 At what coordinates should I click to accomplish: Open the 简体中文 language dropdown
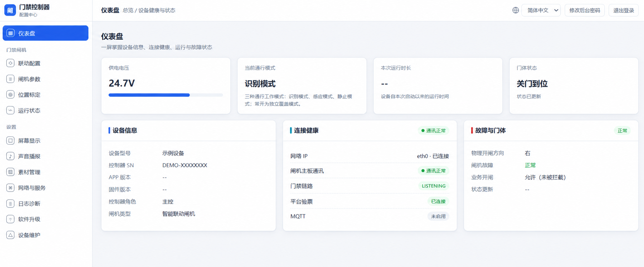(541, 10)
